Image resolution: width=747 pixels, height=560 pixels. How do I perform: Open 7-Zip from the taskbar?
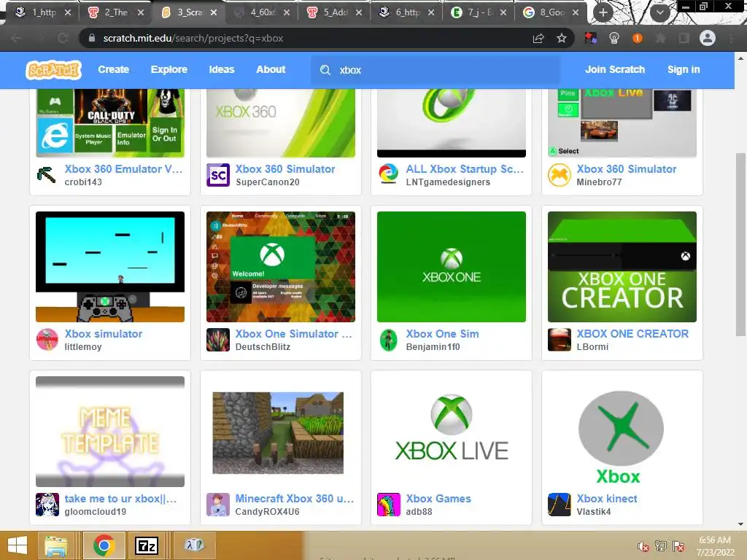tap(146, 545)
